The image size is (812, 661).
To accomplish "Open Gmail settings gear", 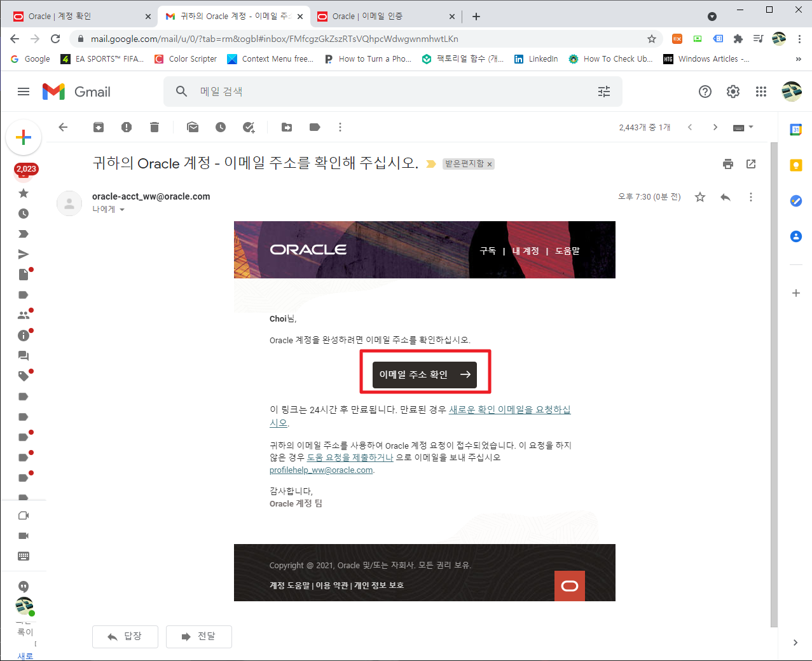I will click(733, 92).
